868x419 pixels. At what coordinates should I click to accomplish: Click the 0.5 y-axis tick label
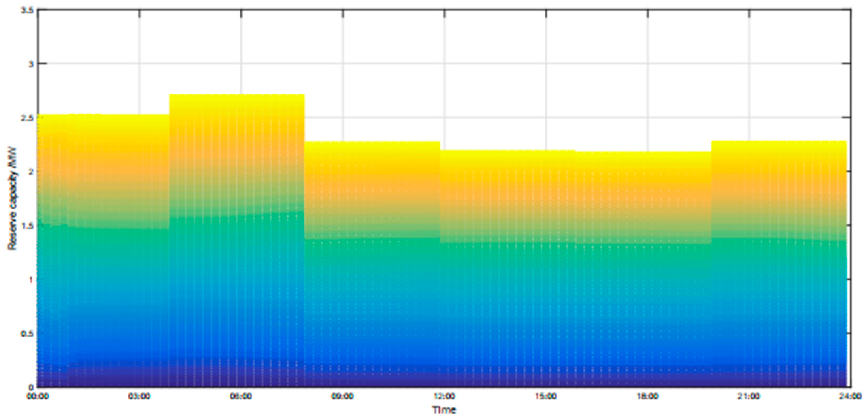point(27,334)
